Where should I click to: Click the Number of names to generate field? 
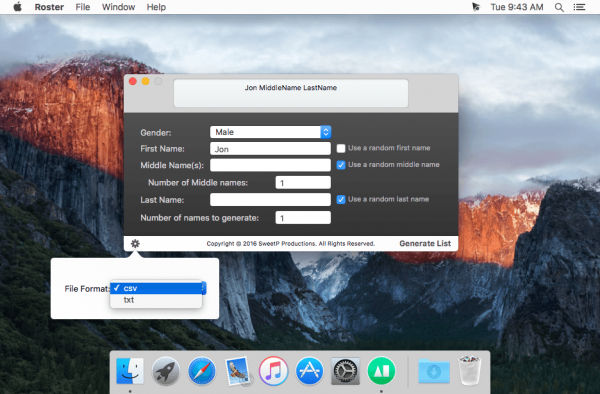[x=303, y=218]
